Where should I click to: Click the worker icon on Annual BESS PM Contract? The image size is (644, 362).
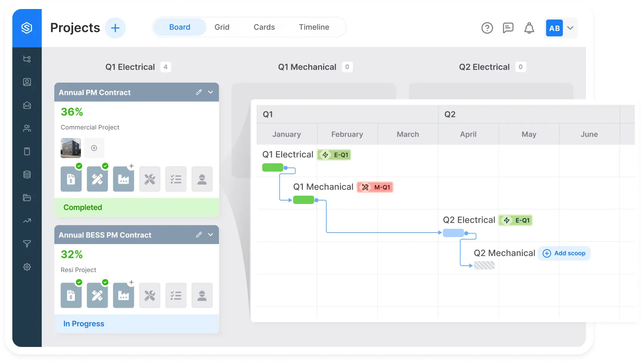click(202, 295)
